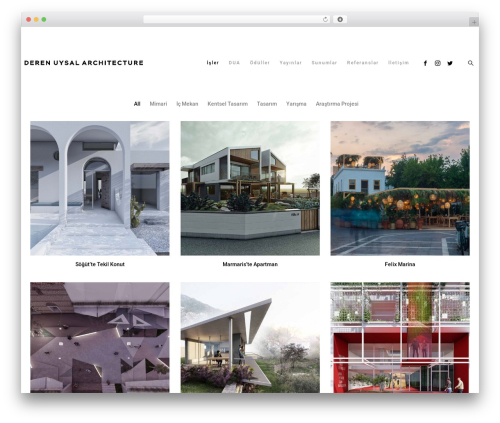
Task: Open the İletişim menu item
Action: tap(398, 63)
